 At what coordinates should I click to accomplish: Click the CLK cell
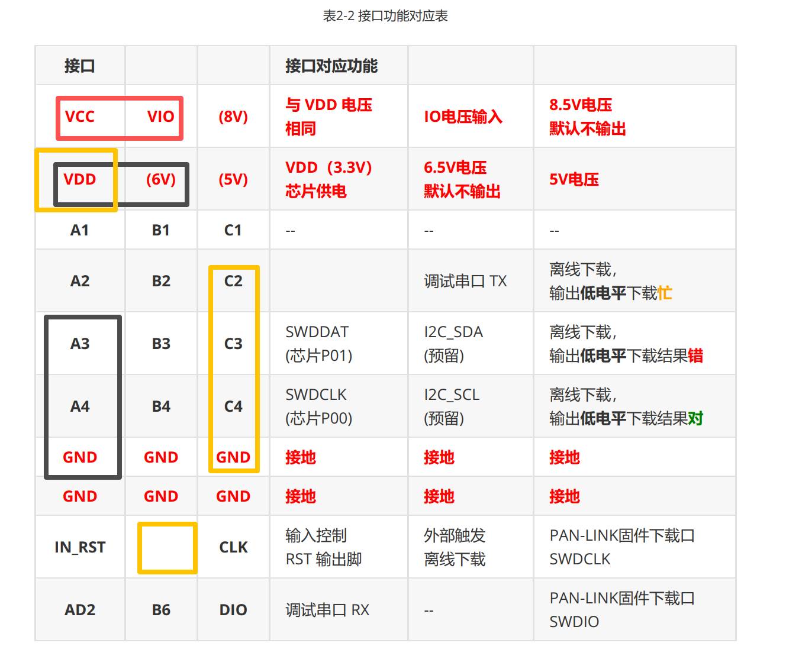click(233, 547)
